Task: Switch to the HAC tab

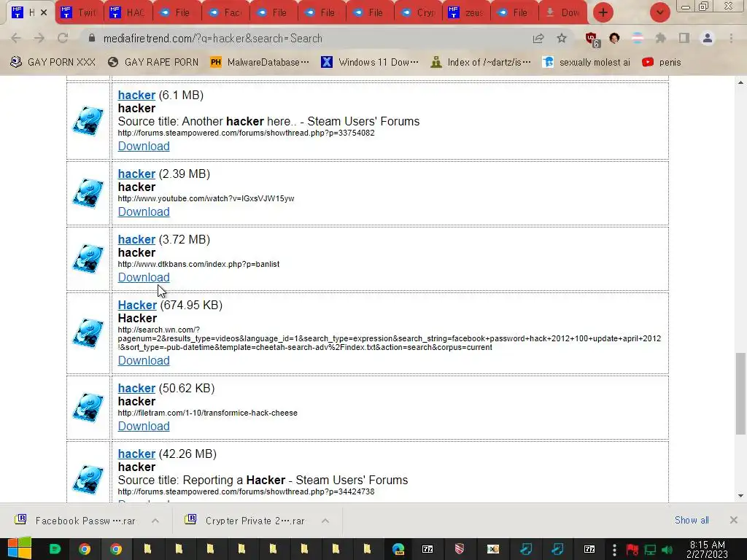Action: pyautogui.click(x=127, y=12)
